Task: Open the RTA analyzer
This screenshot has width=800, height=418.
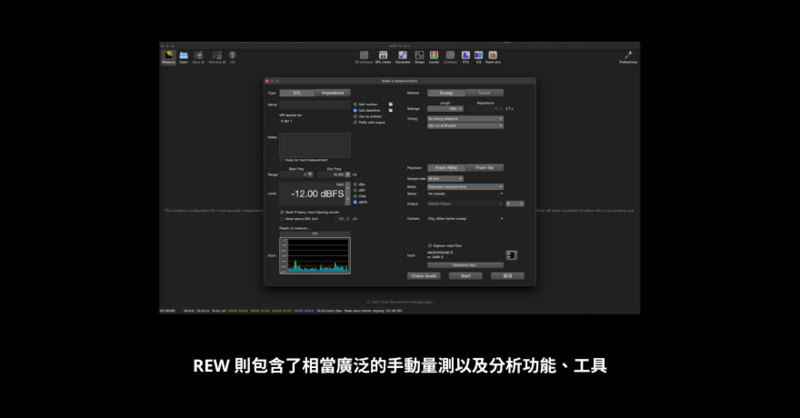Action: point(465,56)
